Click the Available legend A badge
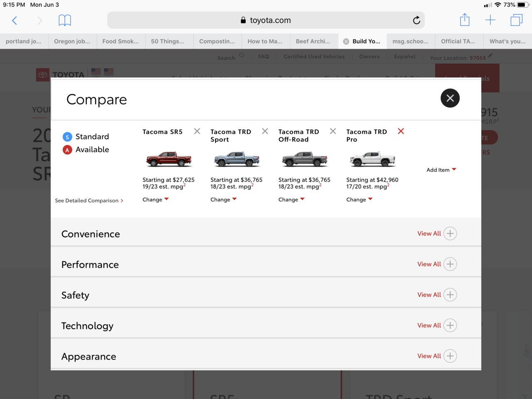 [x=67, y=150]
